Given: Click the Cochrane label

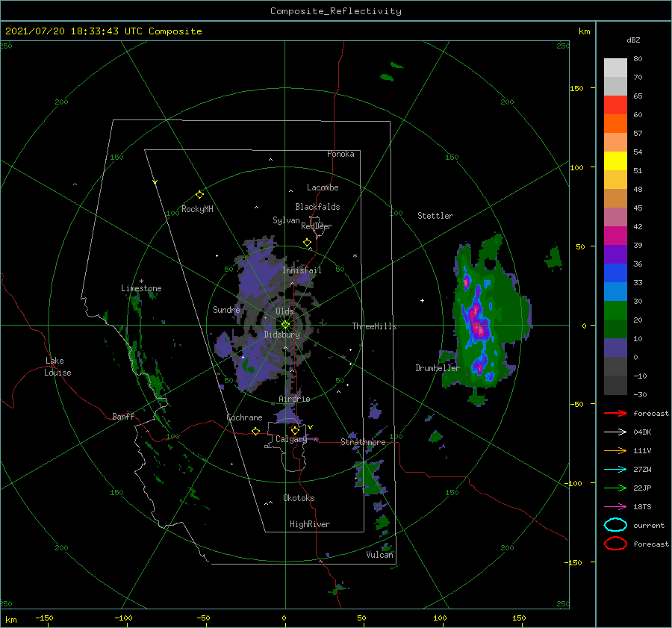Looking at the screenshot, I should 244,417.
